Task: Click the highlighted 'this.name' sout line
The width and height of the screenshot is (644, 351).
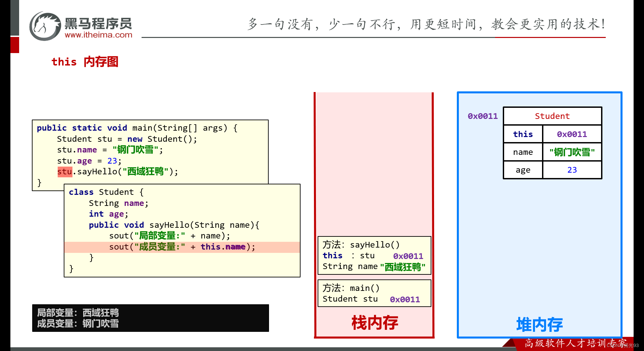Action: 182,247
